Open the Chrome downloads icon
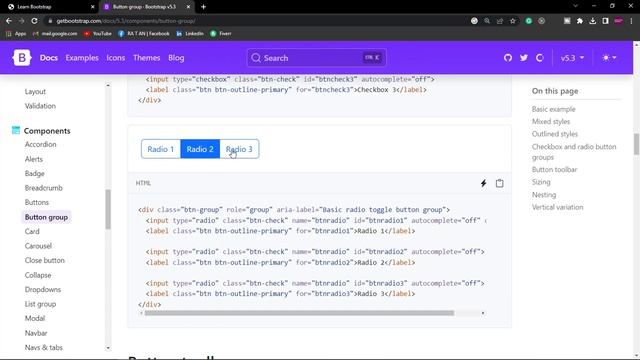 [x=593, y=21]
